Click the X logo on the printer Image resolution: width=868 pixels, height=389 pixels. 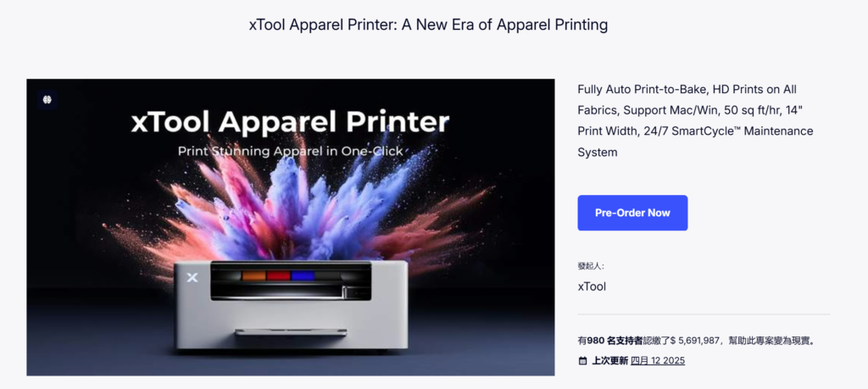192,277
